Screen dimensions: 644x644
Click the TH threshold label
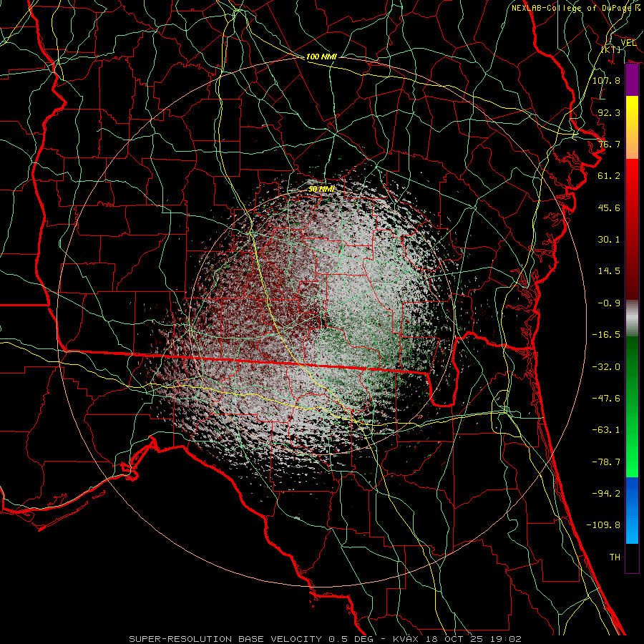(615, 557)
